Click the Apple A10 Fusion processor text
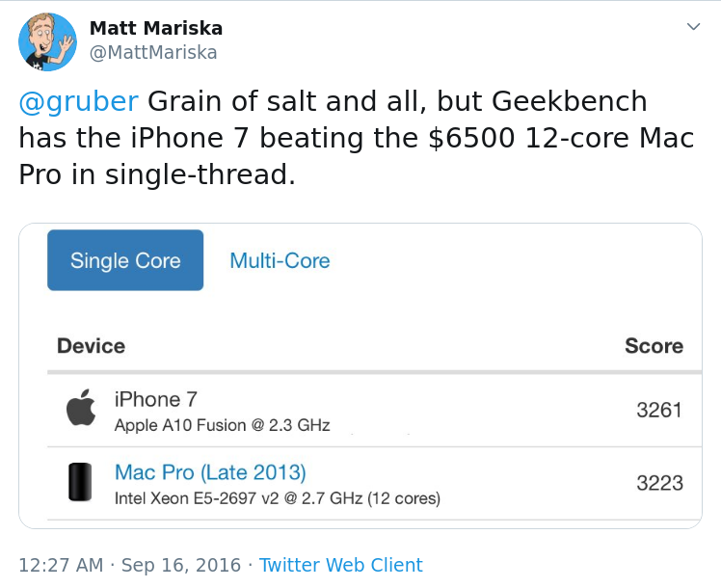The height and width of the screenshot is (588, 721). coord(222,425)
